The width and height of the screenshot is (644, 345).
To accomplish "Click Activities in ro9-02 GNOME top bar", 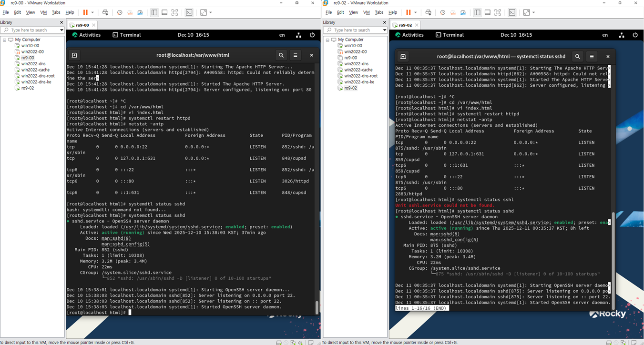I will click(409, 35).
